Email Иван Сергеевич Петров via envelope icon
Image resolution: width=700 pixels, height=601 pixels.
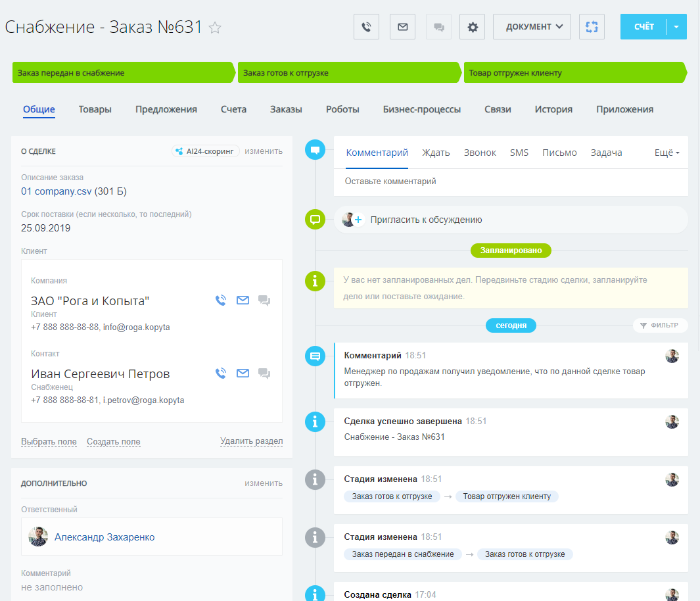click(243, 373)
